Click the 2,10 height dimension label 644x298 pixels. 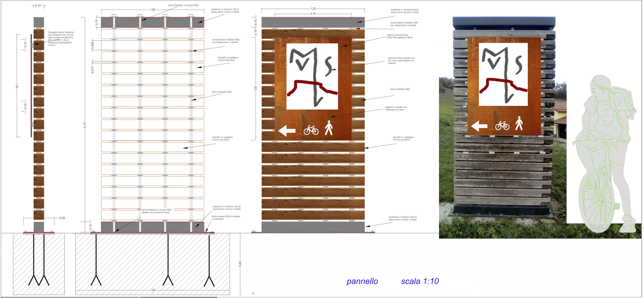pyautogui.click(x=85, y=125)
